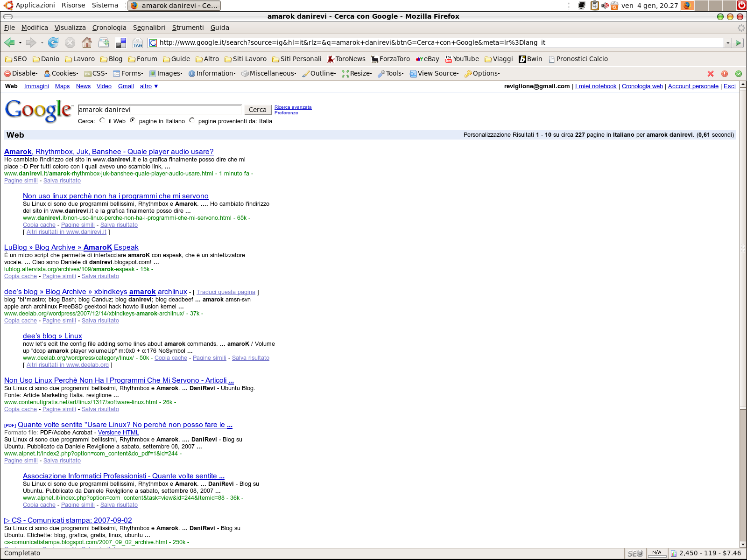This screenshot has width=747, height=560.
Task: Open the YouTube bookmark
Action: tap(462, 59)
